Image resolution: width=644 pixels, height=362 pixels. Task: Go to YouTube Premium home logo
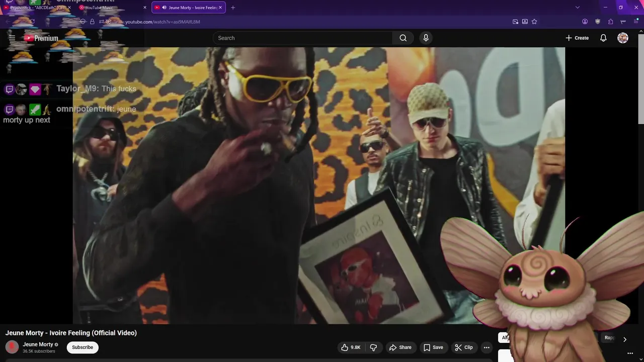41,38
